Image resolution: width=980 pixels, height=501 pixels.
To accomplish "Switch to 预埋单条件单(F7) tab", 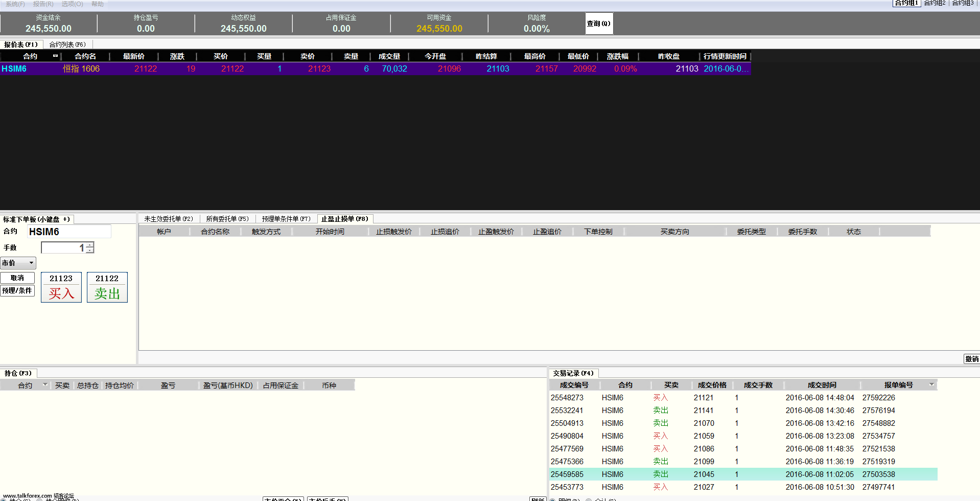I will coord(286,219).
